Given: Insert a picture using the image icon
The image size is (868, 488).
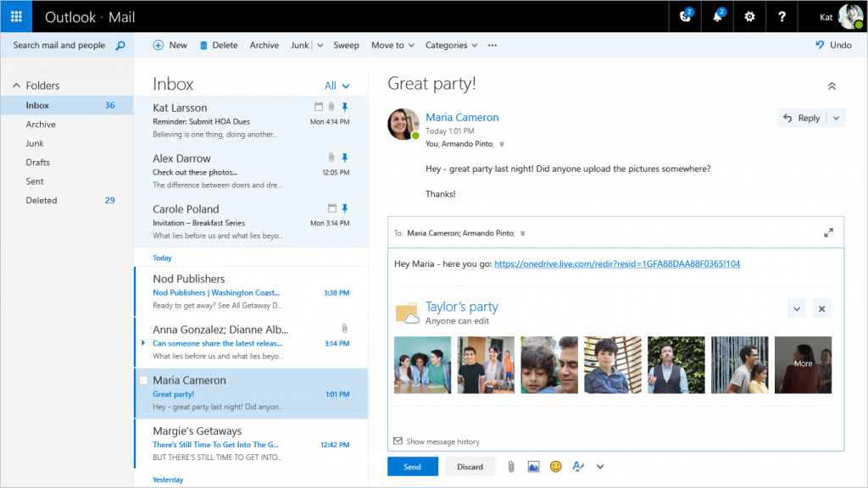Looking at the screenshot, I should coord(533,466).
